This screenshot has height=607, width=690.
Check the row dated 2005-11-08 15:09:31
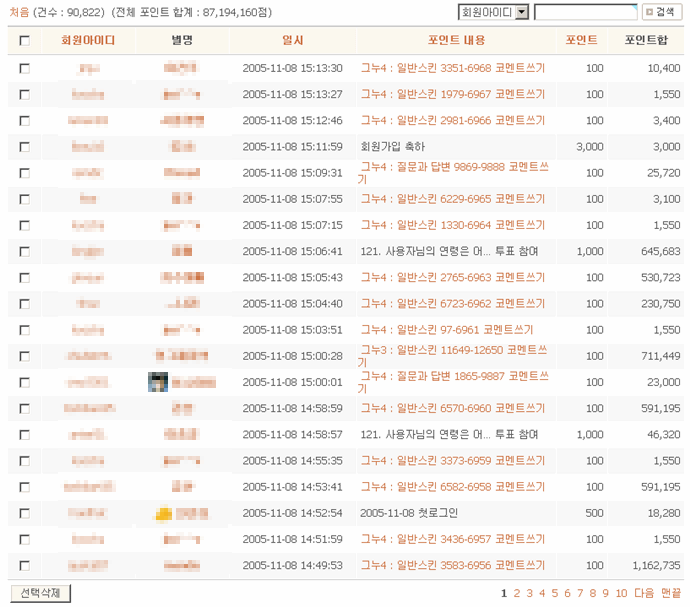[25, 173]
